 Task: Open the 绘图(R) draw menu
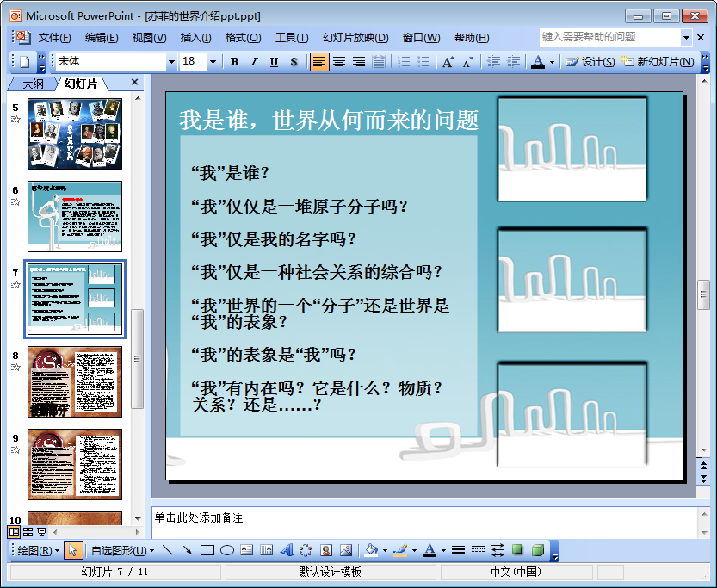point(39,550)
